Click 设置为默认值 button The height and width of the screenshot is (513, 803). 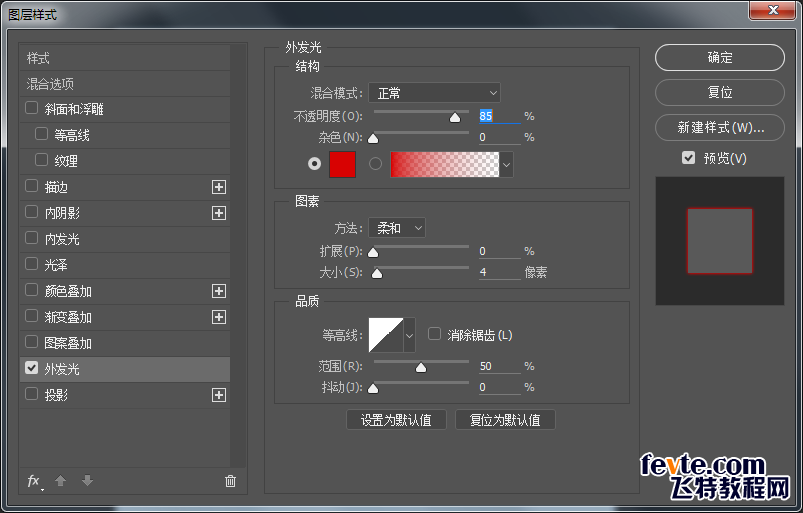pos(396,420)
